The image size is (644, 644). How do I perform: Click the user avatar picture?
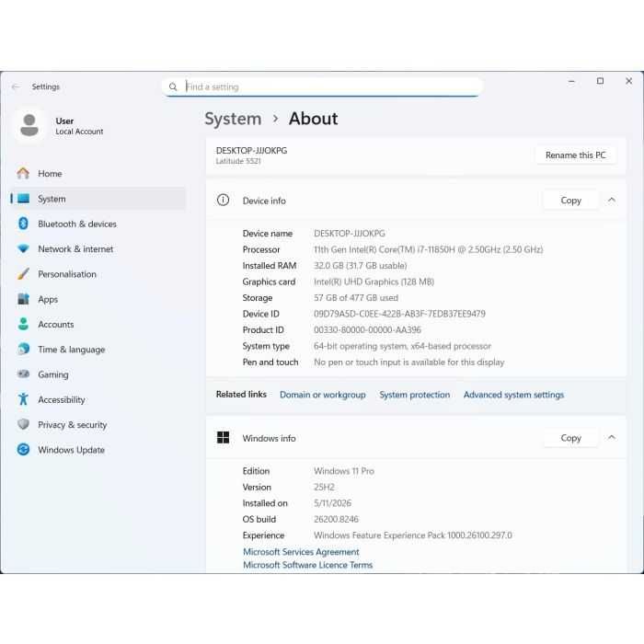29,125
